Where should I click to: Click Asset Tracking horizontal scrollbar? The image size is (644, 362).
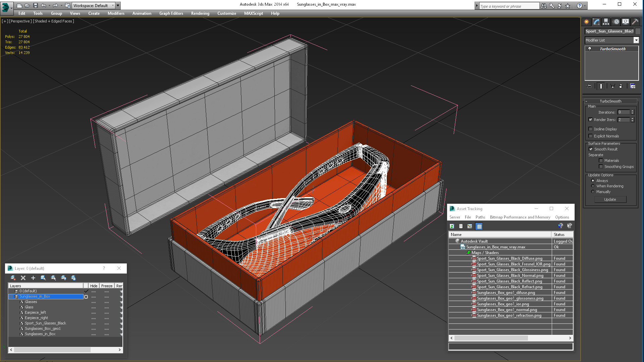point(511,338)
